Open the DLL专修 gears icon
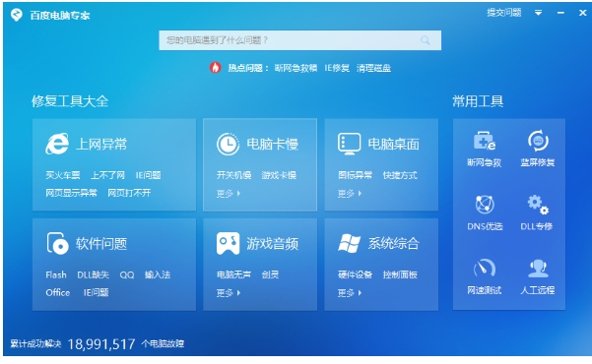This screenshot has width=592, height=364. coord(538,204)
